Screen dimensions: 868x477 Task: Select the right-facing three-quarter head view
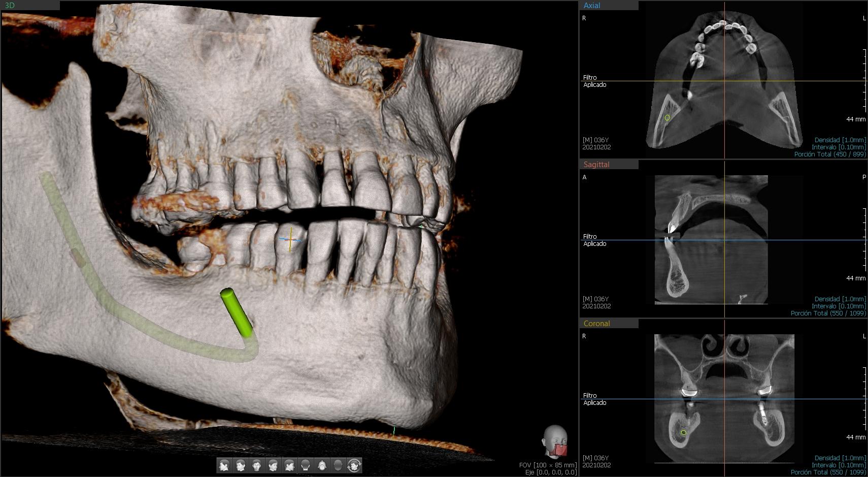[x=273, y=465]
